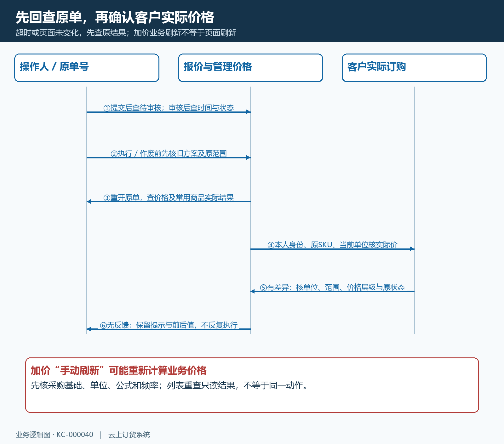Click the red heading 加价“手动刷新”可能重新计算业务价格
This screenshot has width=504, height=444.
point(119,370)
